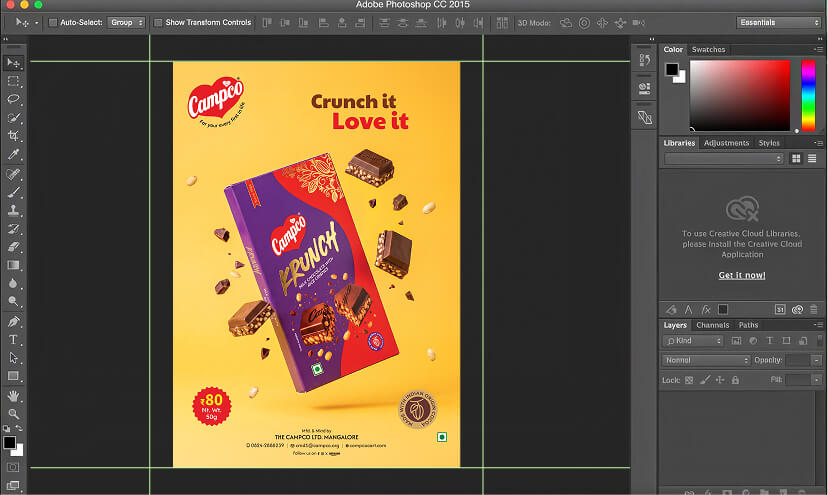Screen dimensions: 828x495
Task: Click inside the red color picker field
Action: (740, 96)
